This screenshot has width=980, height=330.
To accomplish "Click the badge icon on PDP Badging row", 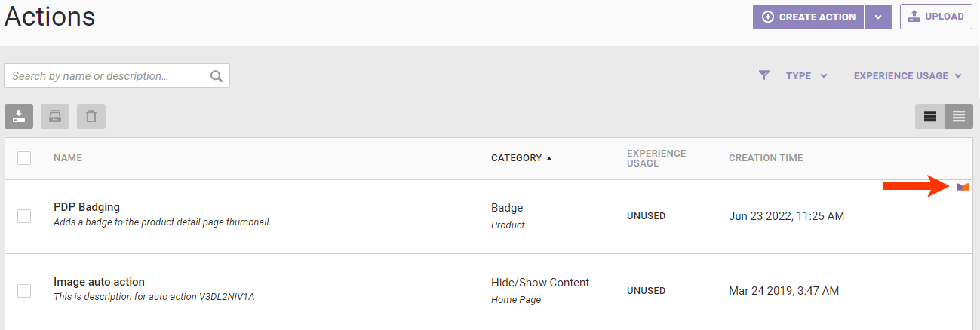I will click(962, 187).
